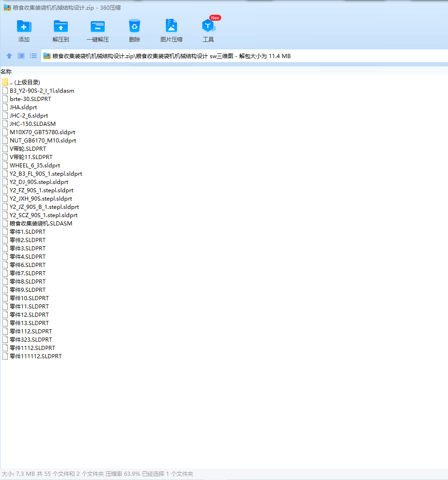Click the 删除 (Delete) trash icon

click(134, 26)
